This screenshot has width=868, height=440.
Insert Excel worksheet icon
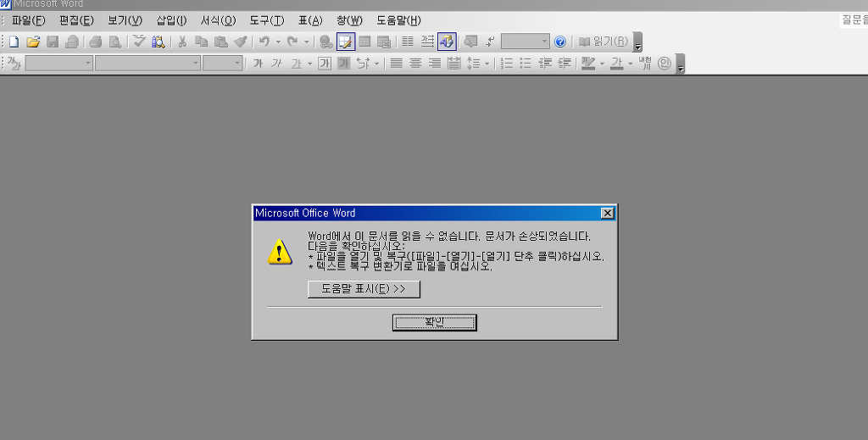pos(384,42)
